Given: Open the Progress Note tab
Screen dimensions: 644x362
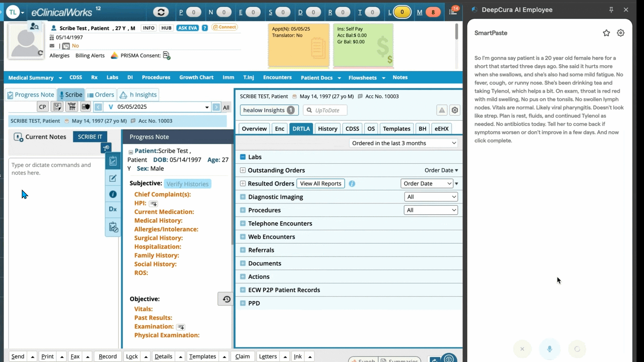Looking at the screenshot, I should tap(31, 95).
